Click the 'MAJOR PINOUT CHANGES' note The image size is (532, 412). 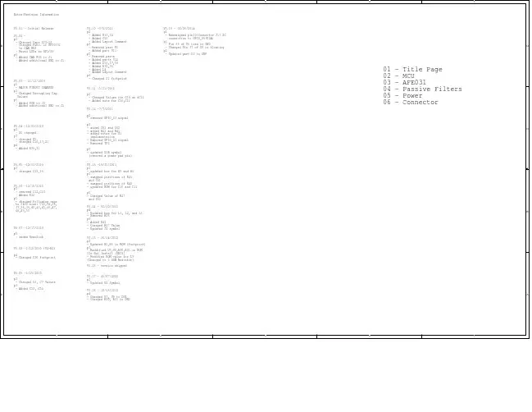[x=35, y=87]
